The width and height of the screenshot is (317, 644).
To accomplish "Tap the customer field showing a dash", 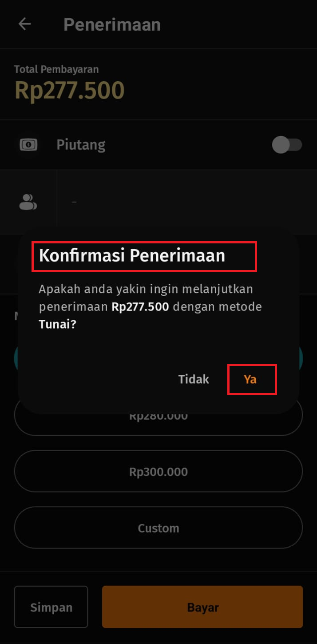I will pos(186,202).
